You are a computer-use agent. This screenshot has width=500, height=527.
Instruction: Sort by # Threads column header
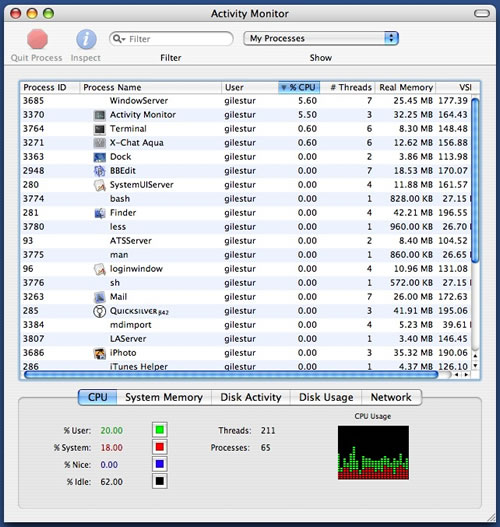[347, 87]
